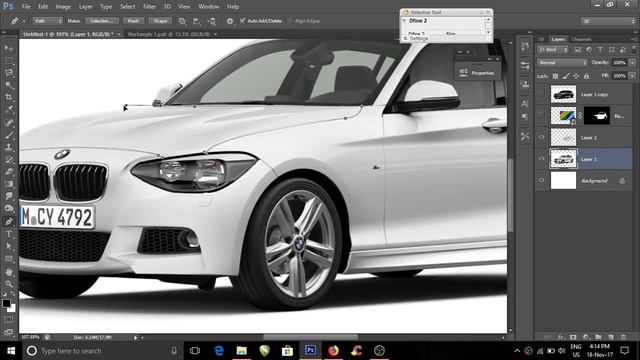The height and width of the screenshot is (360, 640).
Task: Select the Move tool
Action: (x=9, y=48)
